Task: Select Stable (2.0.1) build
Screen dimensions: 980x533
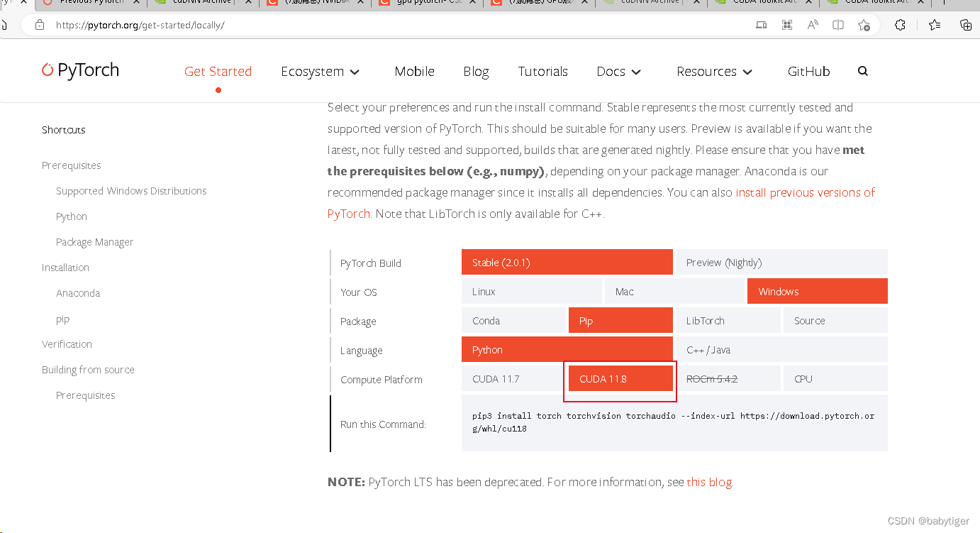Action: (567, 262)
